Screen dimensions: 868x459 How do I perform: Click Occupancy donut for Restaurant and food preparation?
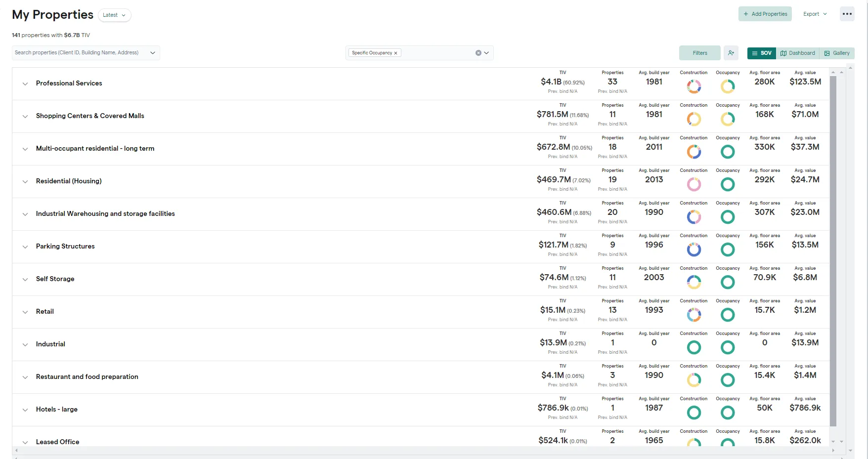tap(728, 380)
